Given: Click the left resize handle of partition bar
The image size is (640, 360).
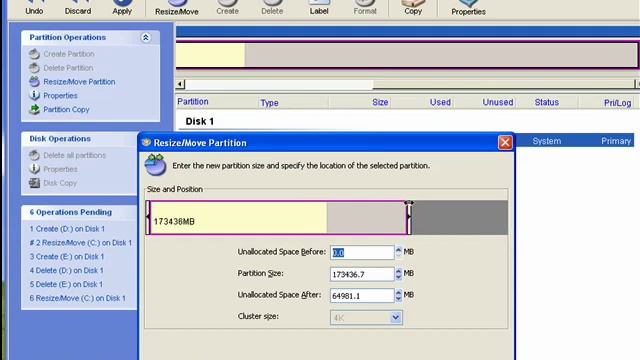Looking at the screenshot, I should click(148, 218).
